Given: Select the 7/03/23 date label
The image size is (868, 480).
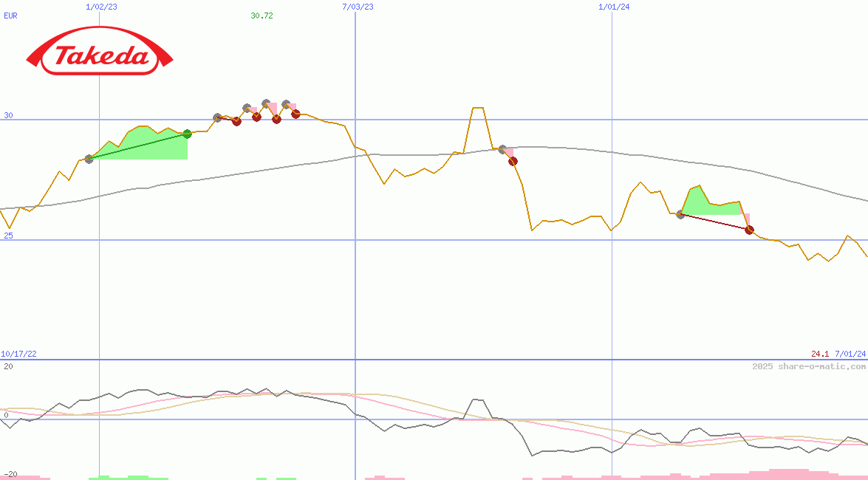Looking at the screenshot, I should tap(358, 7).
